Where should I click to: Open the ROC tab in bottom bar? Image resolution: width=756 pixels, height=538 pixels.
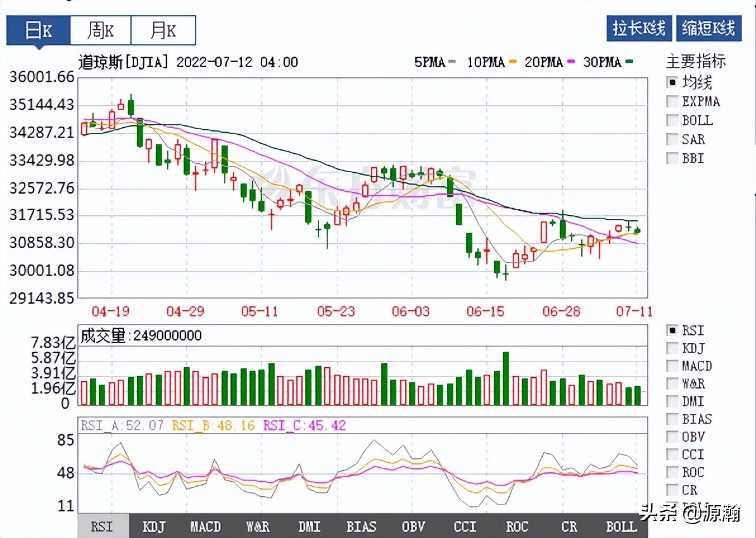[517, 526]
